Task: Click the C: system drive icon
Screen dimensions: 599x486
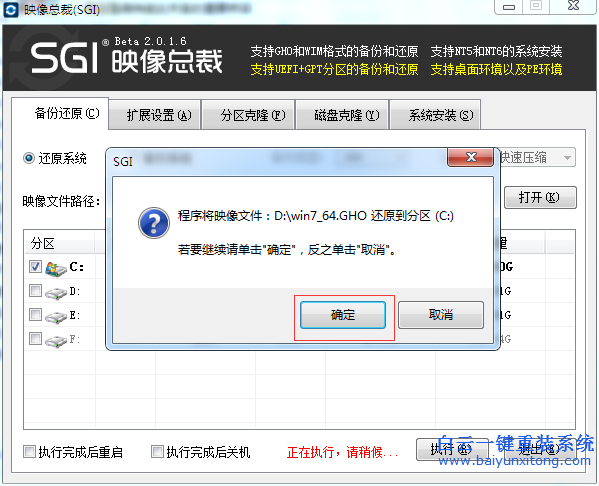Action: coord(56,269)
